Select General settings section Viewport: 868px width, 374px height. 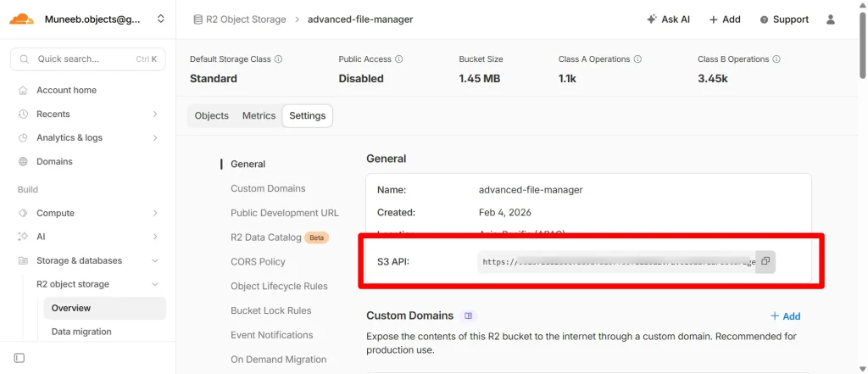[x=248, y=164]
